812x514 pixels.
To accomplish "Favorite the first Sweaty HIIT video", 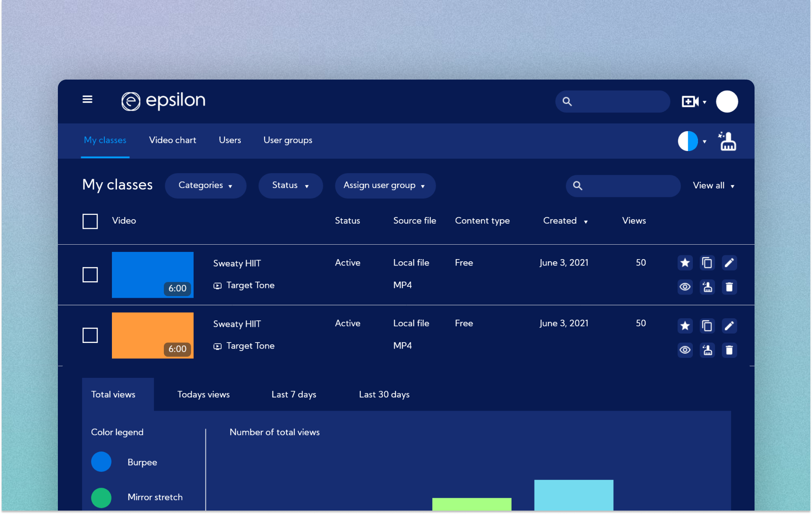I will coord(685,263).
